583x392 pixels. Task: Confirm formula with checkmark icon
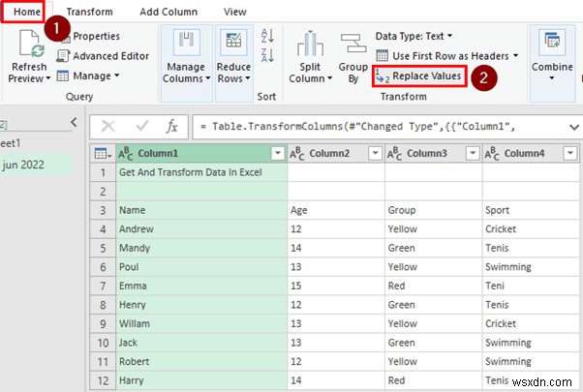[142, 127]
